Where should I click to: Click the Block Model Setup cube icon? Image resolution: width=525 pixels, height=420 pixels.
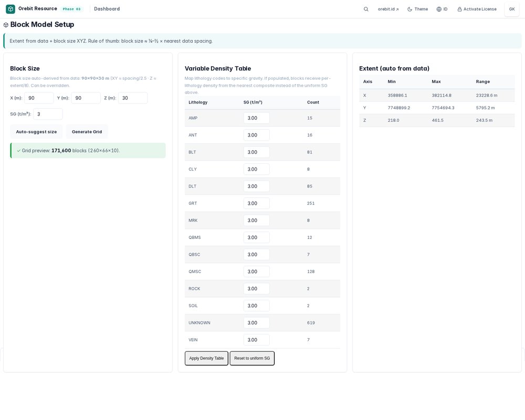6,25
